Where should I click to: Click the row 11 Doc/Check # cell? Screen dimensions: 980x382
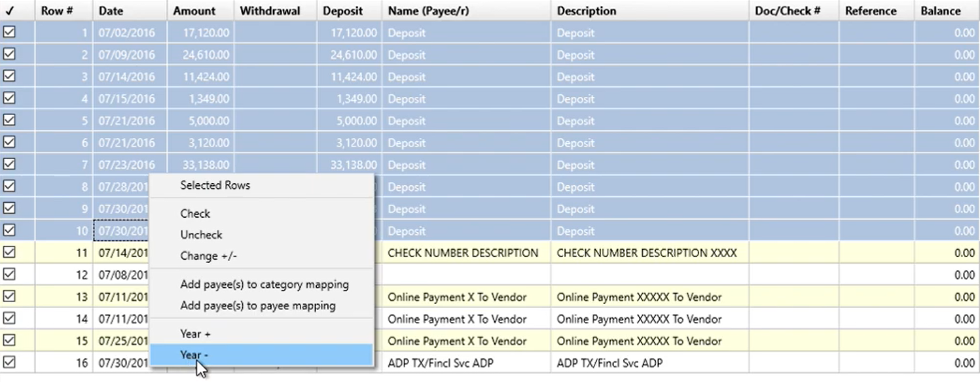794,252
